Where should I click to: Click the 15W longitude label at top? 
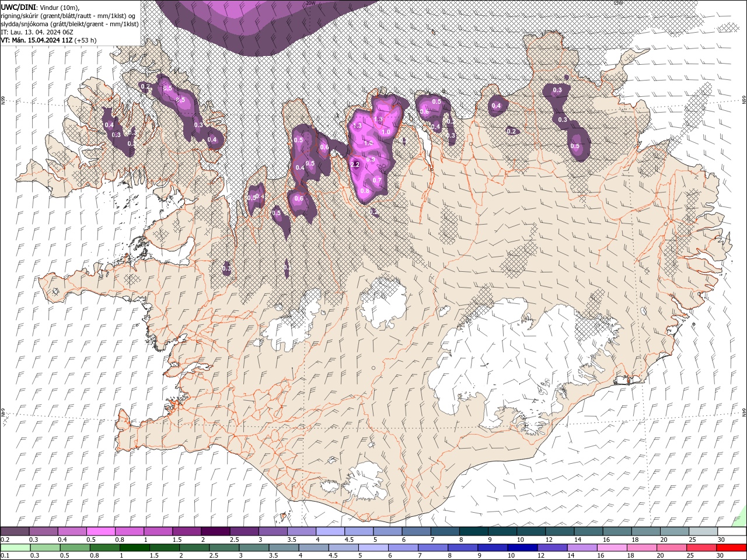tap(618, 3)
